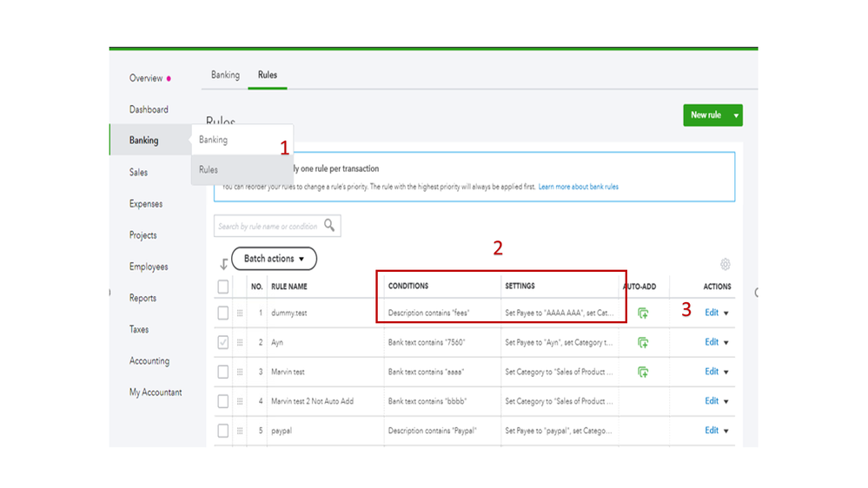Check the dummy.test rule checkbox
Viewport: 868px width, 488px height.
click(x=223, y=313)
